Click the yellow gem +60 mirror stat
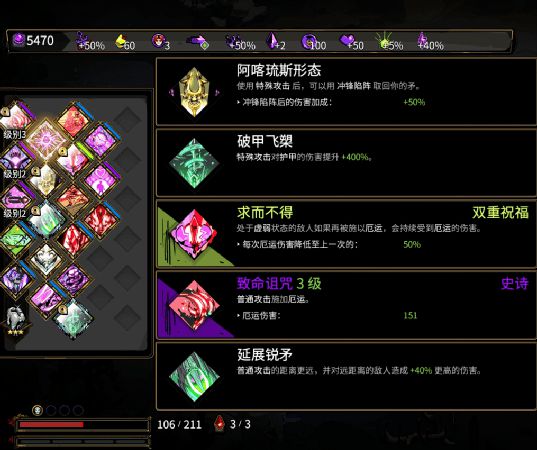Image resolution: width=537 pixels, height=450 pixels. click(x=125, y=41)
